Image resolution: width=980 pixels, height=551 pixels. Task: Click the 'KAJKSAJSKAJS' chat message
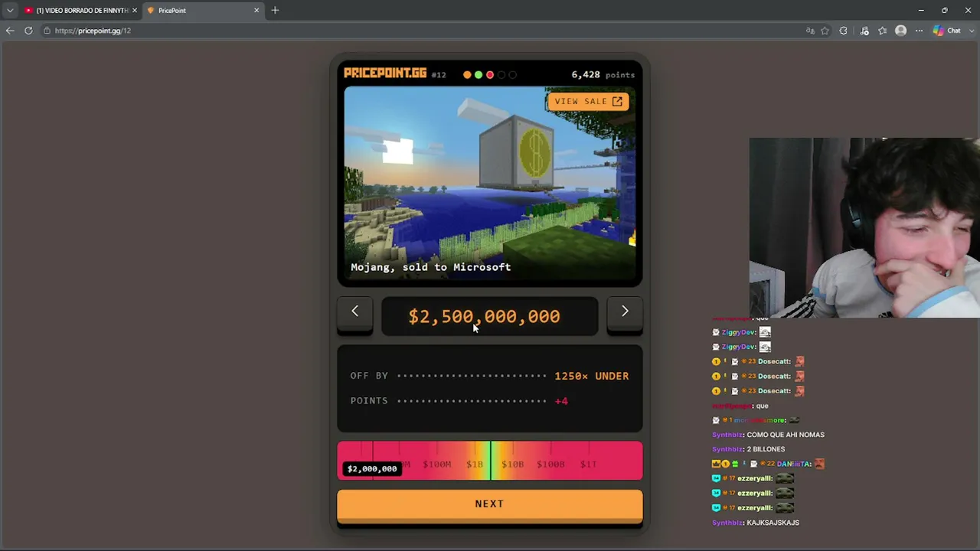pyautogui.click(x=773, y=523)
